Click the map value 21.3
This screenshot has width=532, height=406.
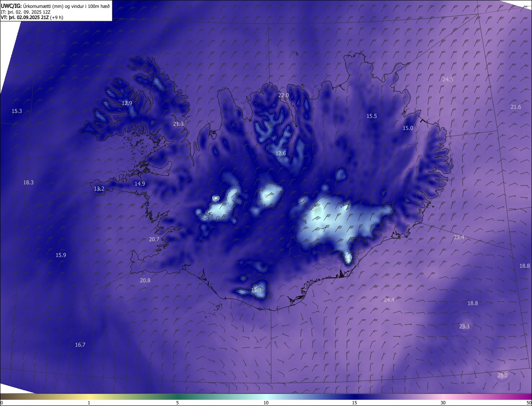pos(178,124)
